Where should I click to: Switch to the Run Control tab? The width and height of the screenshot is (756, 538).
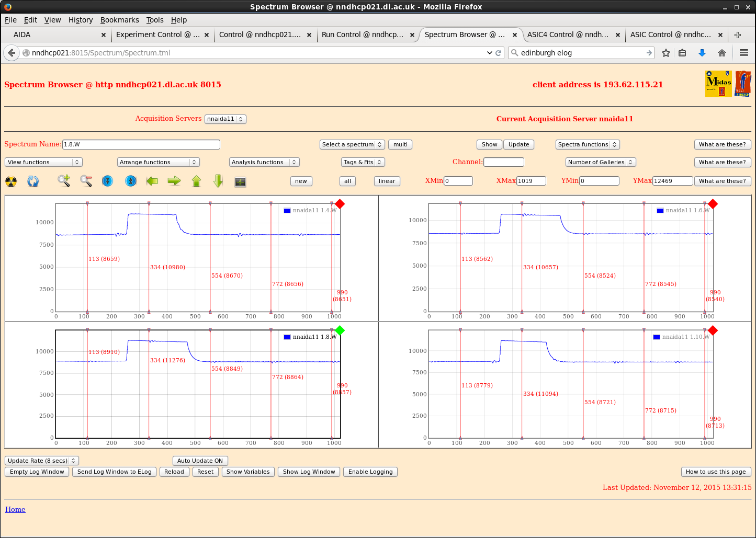pyautogui.click(x=368, y=35)
